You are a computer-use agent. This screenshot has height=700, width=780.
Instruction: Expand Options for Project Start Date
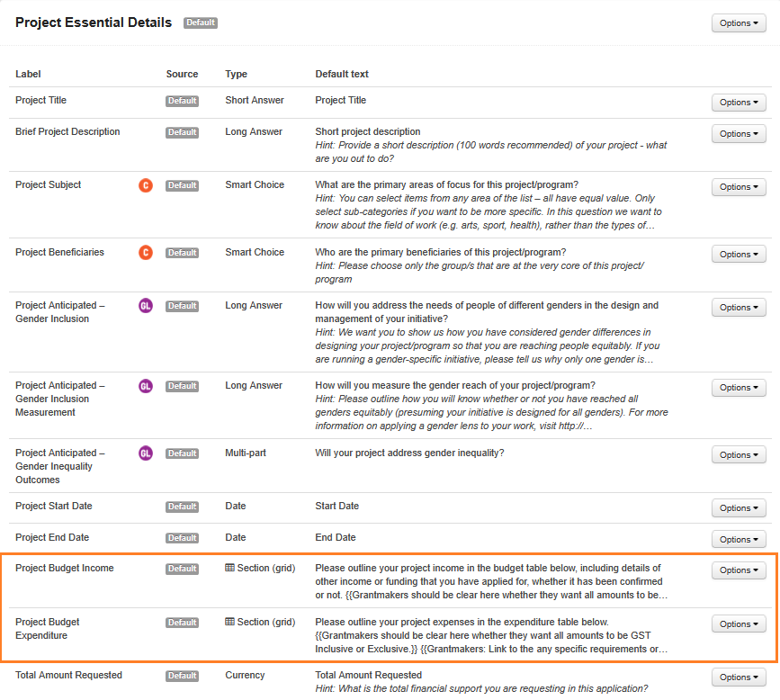tap(739, 508)
